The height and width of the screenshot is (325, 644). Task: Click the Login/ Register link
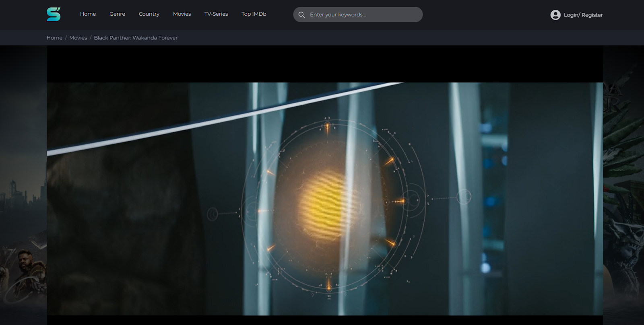tap(583, 15)
